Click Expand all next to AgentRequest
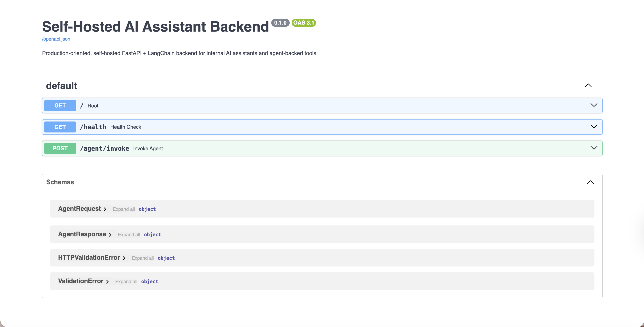This screenshot has width=644, height=327. [x=124, y=209]
